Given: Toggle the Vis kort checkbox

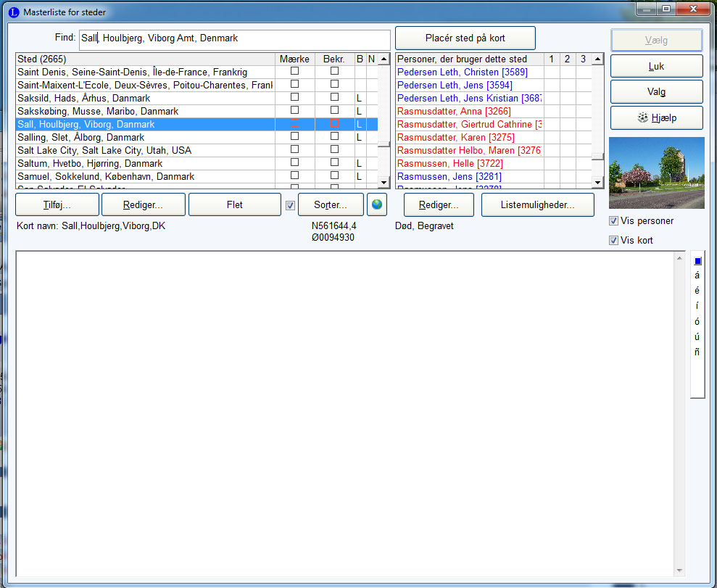Looking at the screenshot, I should 613,241.
